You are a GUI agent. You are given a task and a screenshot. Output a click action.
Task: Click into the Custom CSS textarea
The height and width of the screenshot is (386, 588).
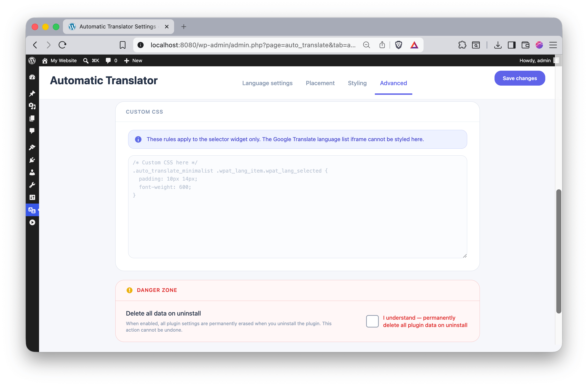coord(297,207)
